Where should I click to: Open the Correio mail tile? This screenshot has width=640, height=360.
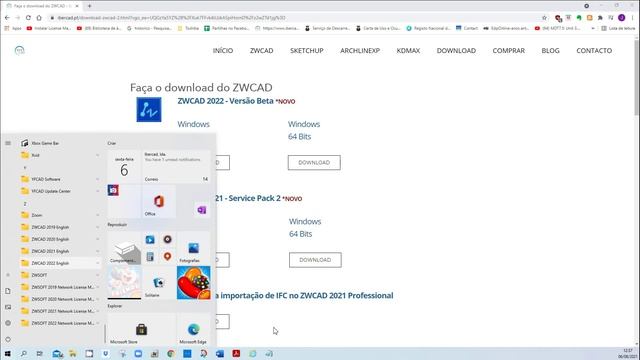pyautogui.click(x=176, y=167)
